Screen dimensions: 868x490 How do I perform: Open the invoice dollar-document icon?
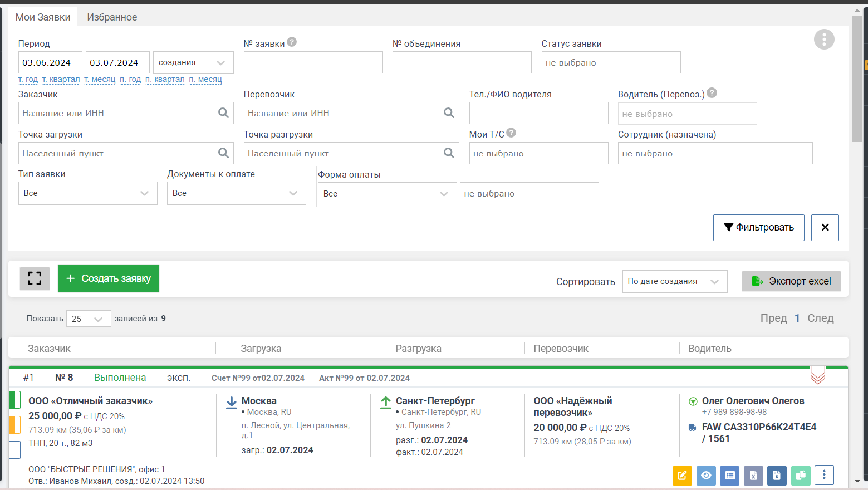[x=777, y=476]
